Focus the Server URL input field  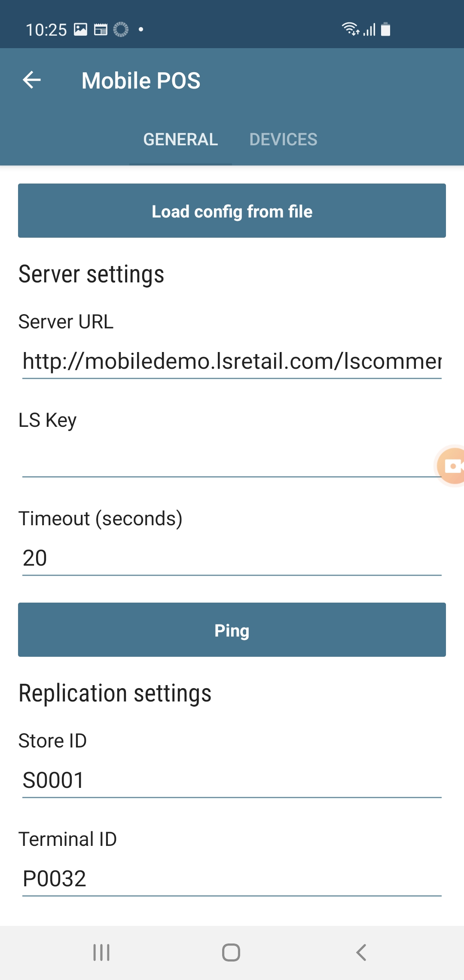point(232,361)
